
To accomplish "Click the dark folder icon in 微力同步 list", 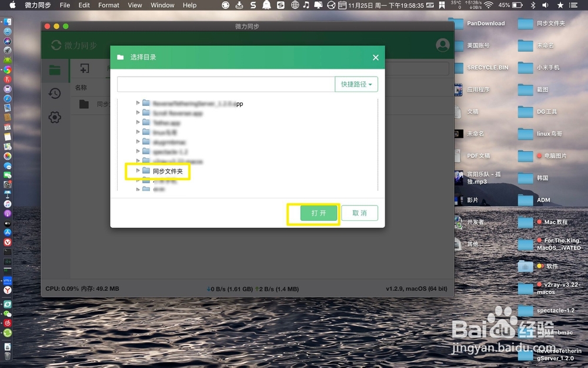I will pos(84,104).
